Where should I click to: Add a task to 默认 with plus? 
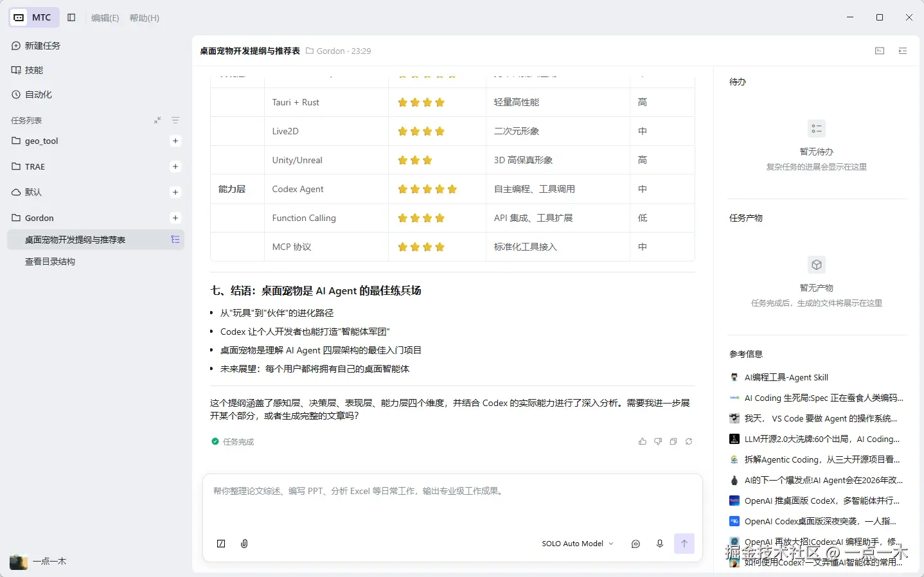[175, 192]
